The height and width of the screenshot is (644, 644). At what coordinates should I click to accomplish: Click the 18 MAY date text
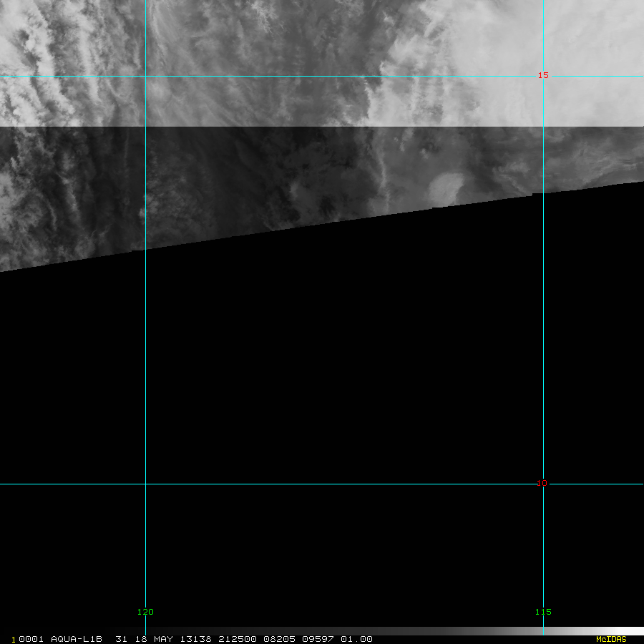pyautogui.click(x=154, y=639)
